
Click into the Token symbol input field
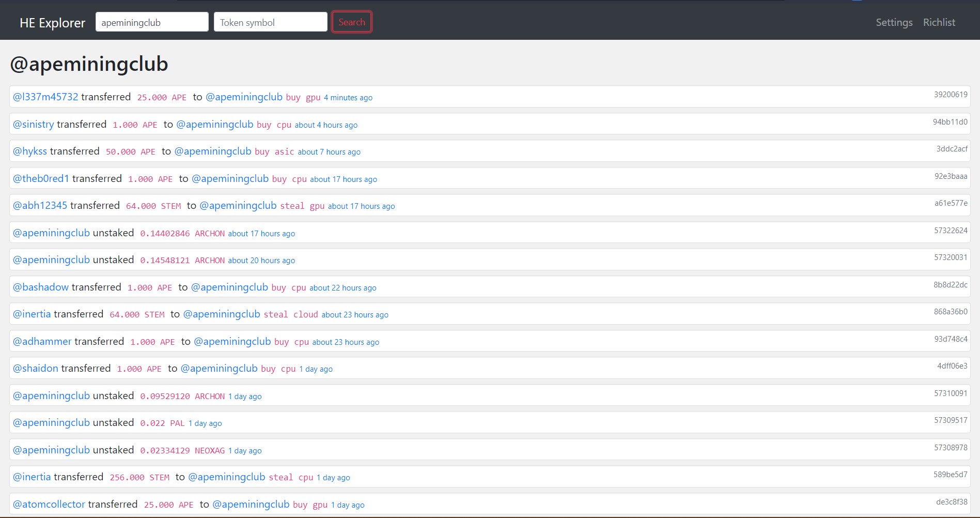click(271, 22)
